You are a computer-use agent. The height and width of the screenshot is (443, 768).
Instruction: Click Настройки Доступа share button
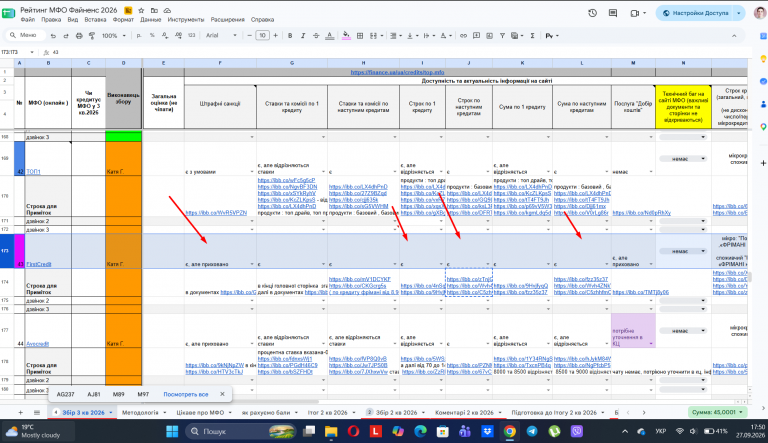[x=696, y=13]
